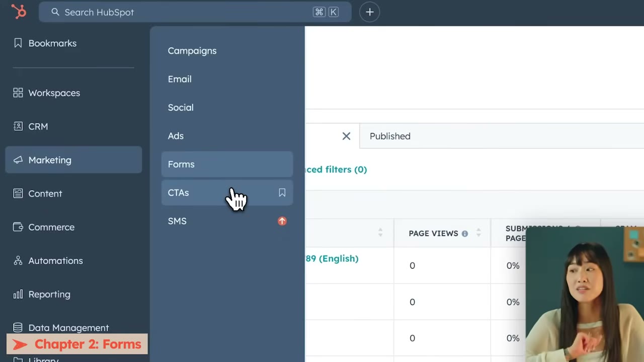Click the Content page icon
Screen dimensions: 644x362
[18, 194]
